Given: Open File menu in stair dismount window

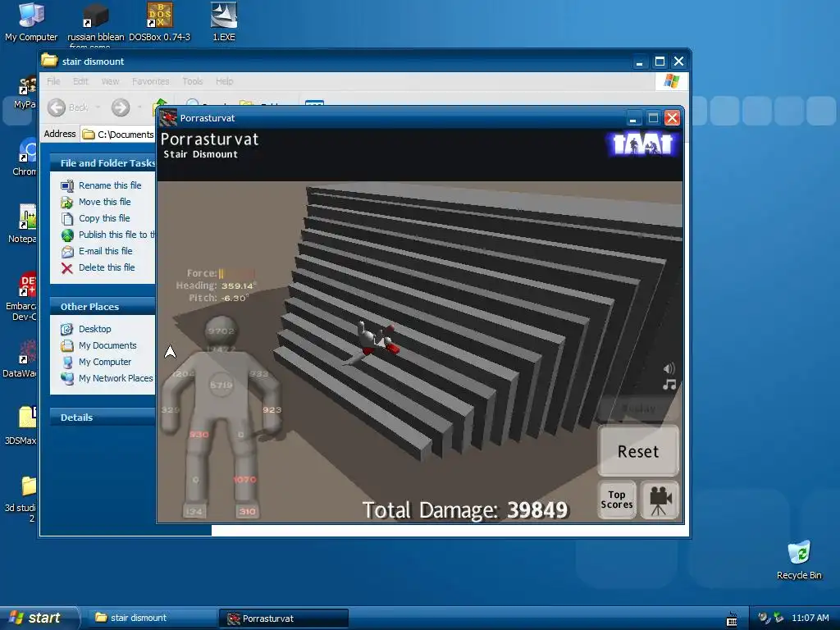Looking at the screenshot, I should (53, 81).
